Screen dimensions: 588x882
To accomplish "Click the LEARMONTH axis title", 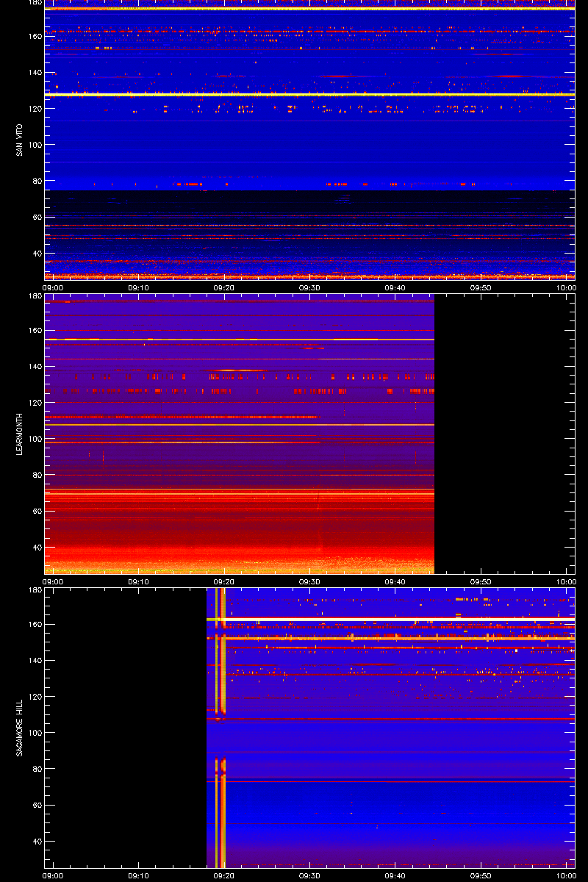I will click(x=19, y=434).
